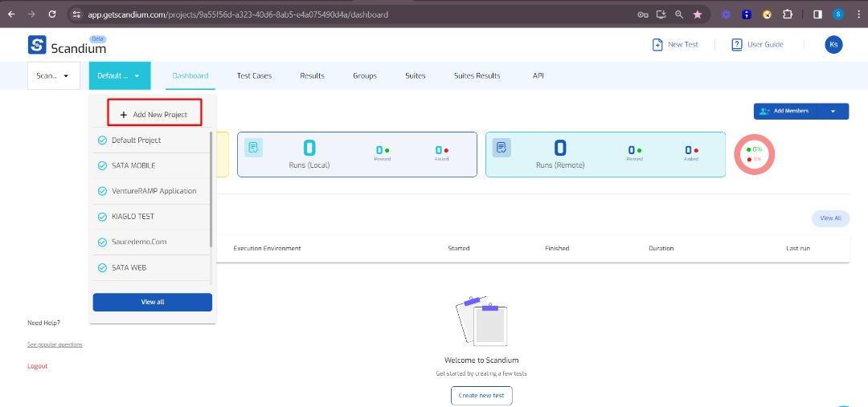Select VentureRAMP Application project

click(x=152, y=191)
